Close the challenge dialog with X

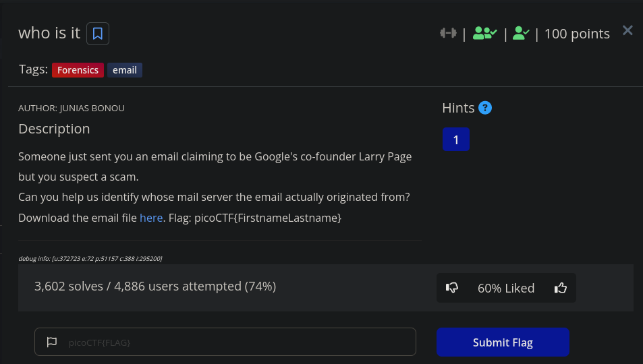(x=627, y=30)
